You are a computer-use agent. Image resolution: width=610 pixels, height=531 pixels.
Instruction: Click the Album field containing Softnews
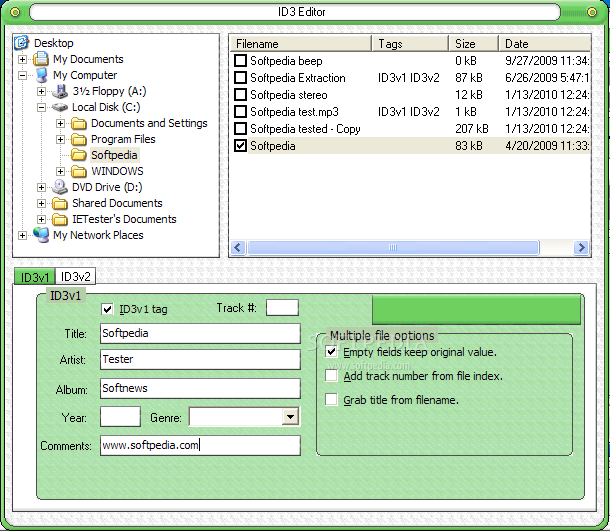point(200,388)
